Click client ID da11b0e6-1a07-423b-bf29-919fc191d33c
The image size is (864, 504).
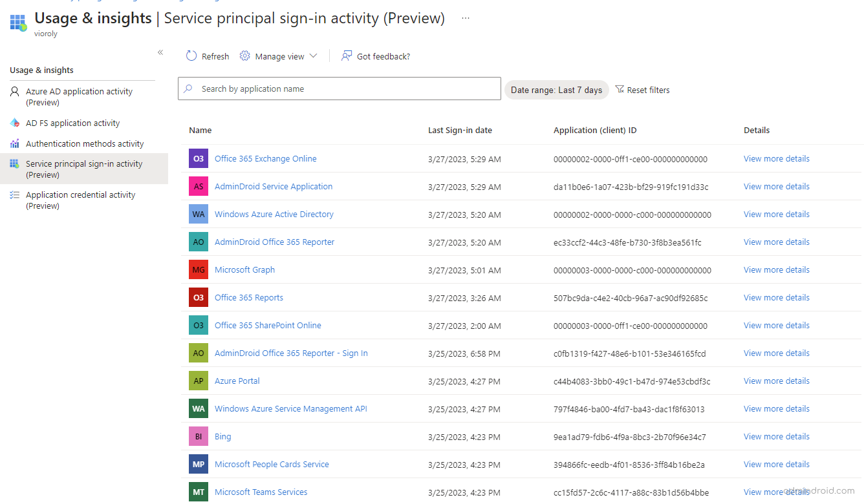pyautogui.click(x=631, y=187)
